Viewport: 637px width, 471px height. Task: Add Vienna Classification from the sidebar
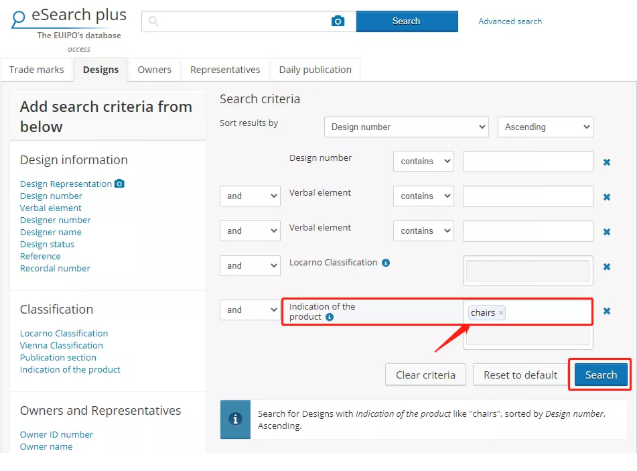[61, 346]
